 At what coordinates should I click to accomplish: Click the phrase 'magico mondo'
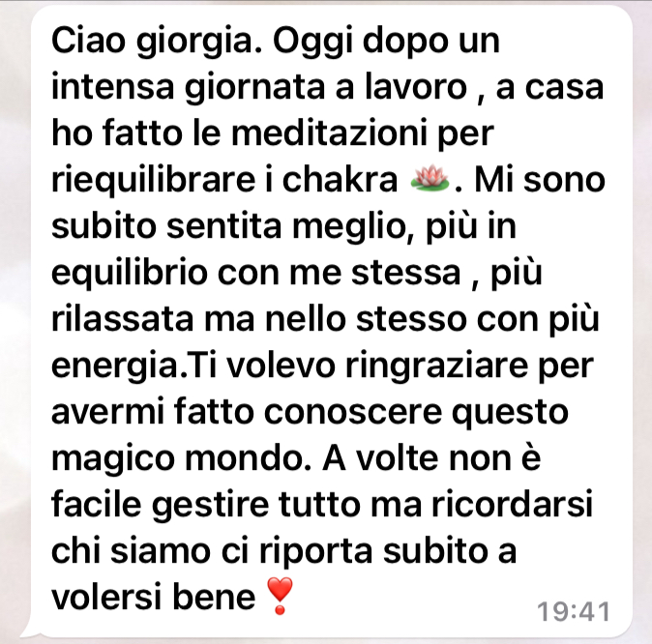[181, 458]
